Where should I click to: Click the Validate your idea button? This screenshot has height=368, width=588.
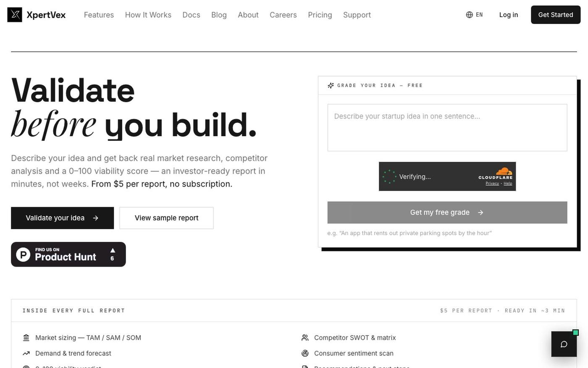tap(62, 218)
